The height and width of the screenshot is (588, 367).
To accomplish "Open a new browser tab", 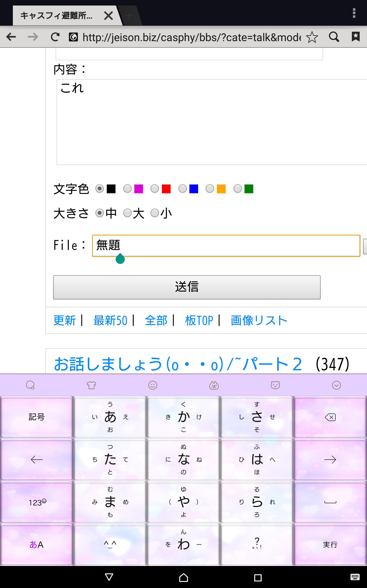I will tap(129, 16).
